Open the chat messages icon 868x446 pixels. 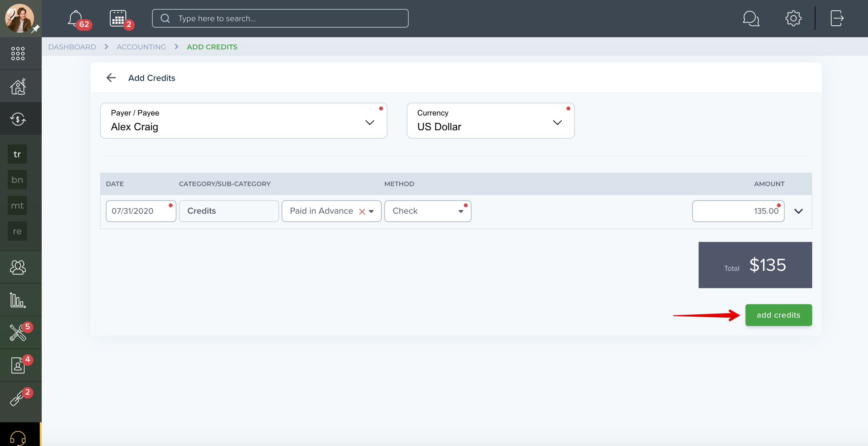[x=751, y=19]
